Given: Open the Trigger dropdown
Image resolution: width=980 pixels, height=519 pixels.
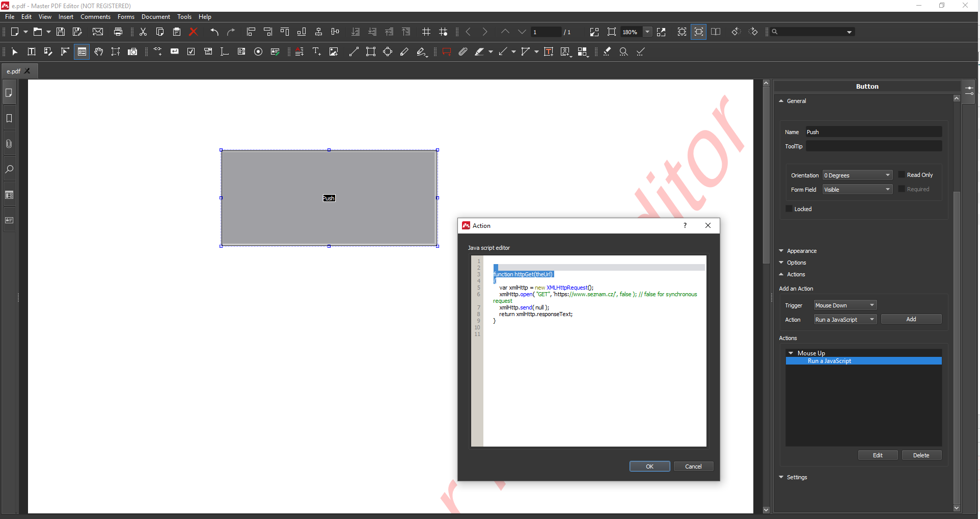Looking at the screenshot, I should (845, 305).
